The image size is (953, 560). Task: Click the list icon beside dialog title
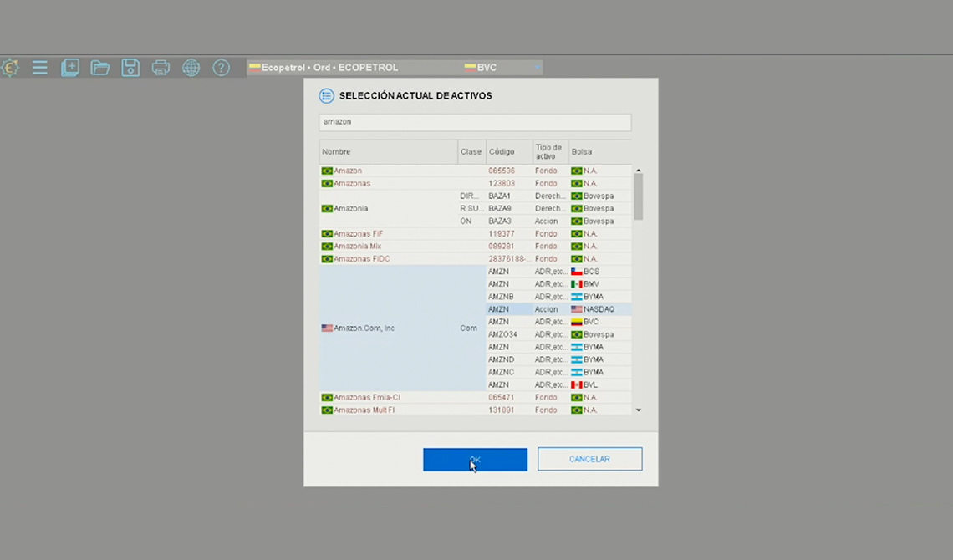coord(326,96)
